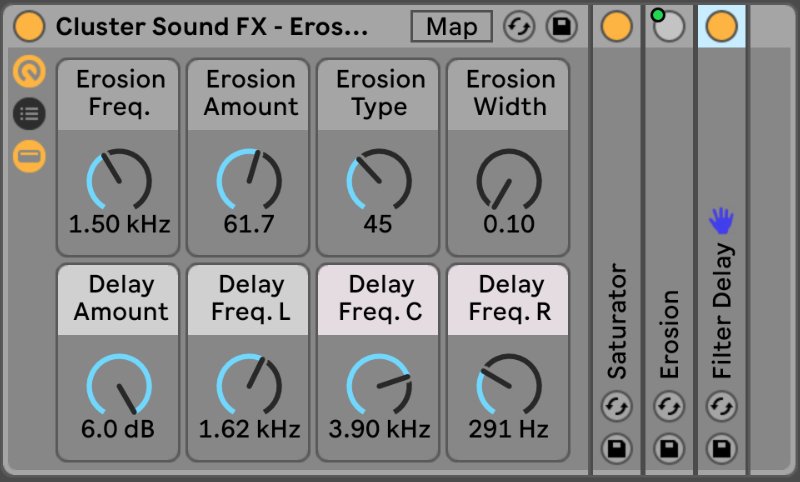800x482 pixels.
Task: Hot-swap the Saturator preset
Action: 617,407
